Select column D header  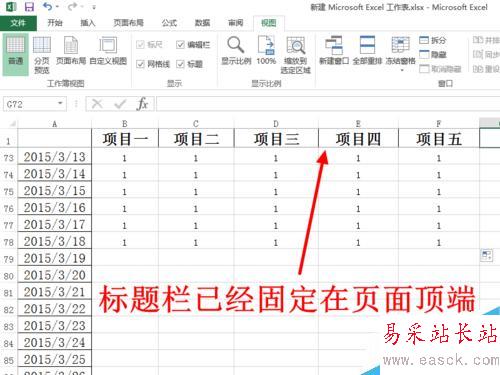click(276, 124)
